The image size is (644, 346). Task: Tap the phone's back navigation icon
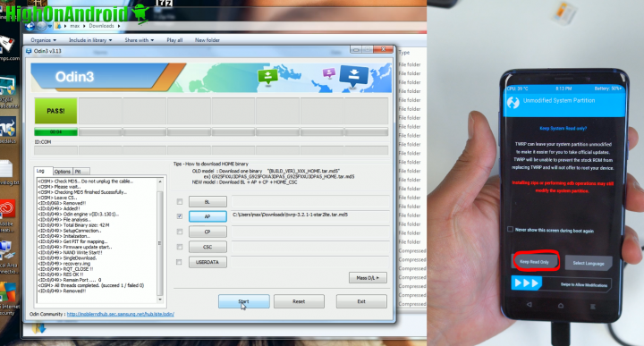tap(530, 305)
